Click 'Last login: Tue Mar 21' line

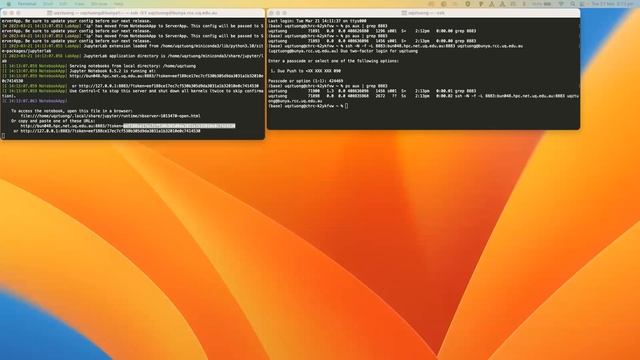click(317, 21)
